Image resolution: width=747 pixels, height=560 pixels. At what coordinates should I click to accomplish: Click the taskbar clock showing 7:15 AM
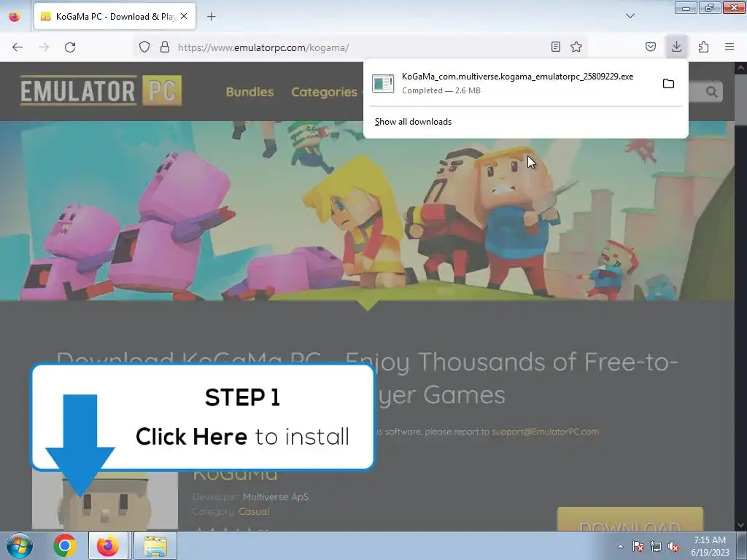[710, 546]
